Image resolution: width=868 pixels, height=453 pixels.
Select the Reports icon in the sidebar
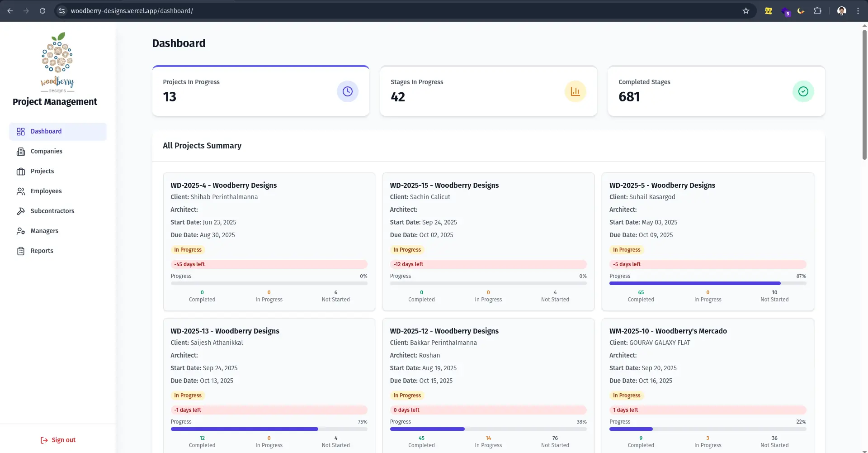pos(21,251)
